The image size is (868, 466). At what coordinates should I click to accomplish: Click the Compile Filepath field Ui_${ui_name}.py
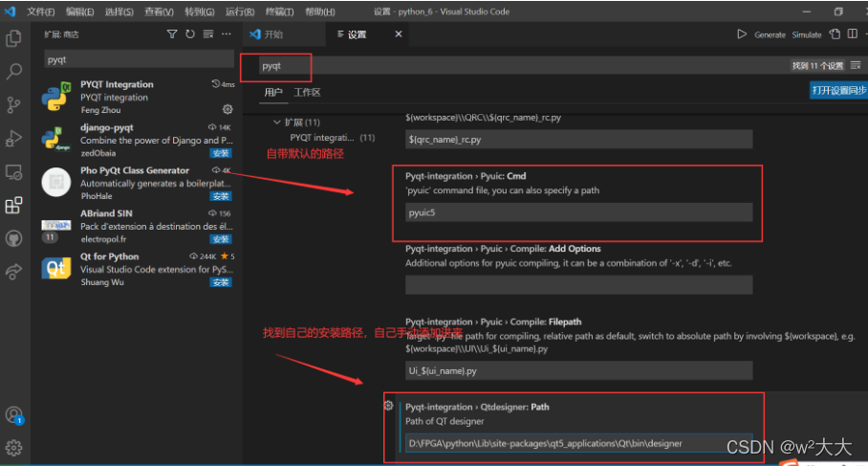578,370
